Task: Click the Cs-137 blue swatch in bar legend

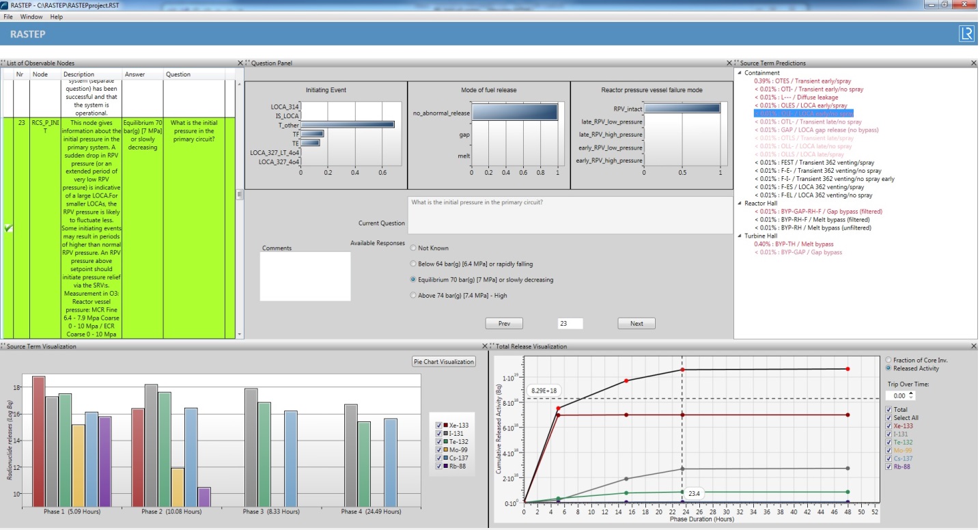Action: pyautogui.click(x=446, y=458)
